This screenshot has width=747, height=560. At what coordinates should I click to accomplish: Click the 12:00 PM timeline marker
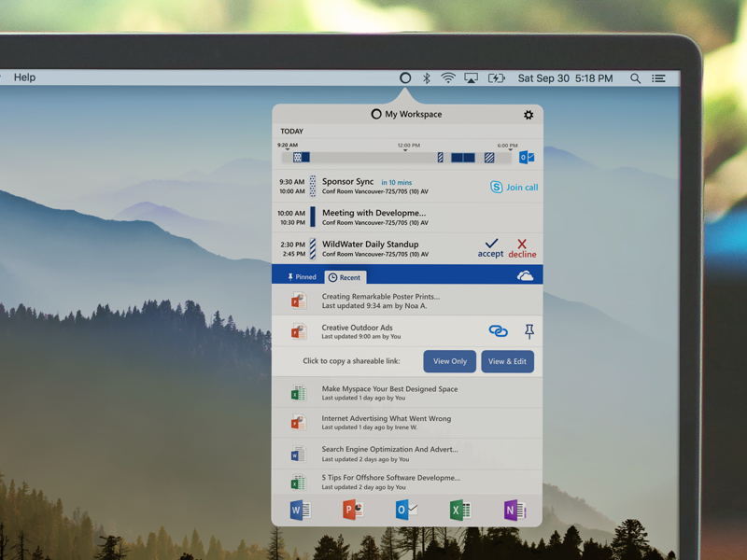pos(408,146)
